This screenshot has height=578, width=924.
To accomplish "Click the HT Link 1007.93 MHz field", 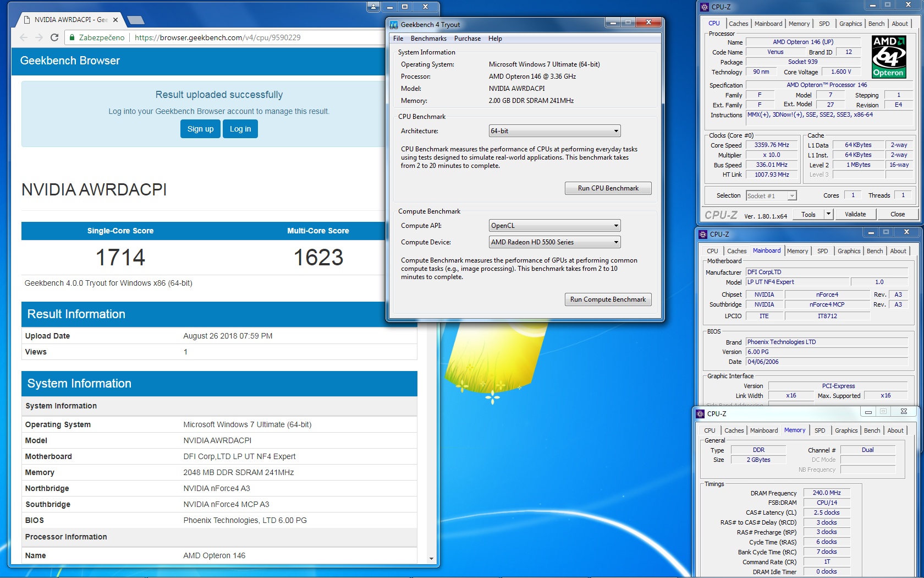I will coord(772,175).
